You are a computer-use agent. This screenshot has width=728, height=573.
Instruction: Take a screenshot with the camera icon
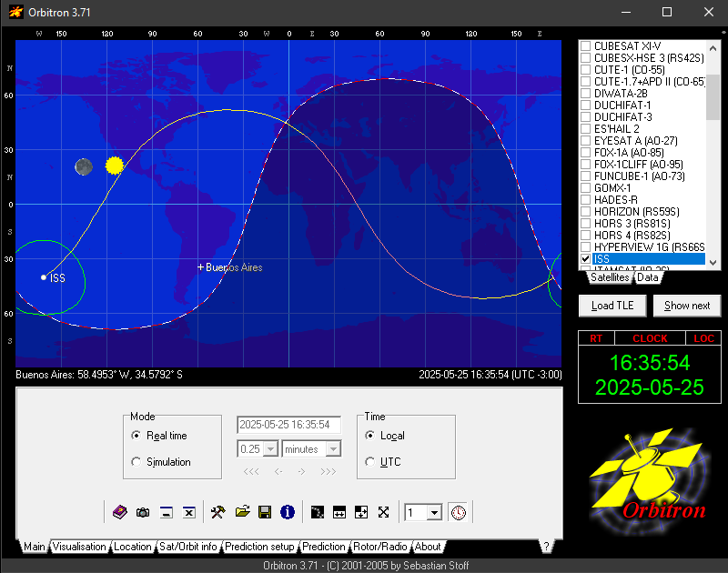[x=143, y=513]
